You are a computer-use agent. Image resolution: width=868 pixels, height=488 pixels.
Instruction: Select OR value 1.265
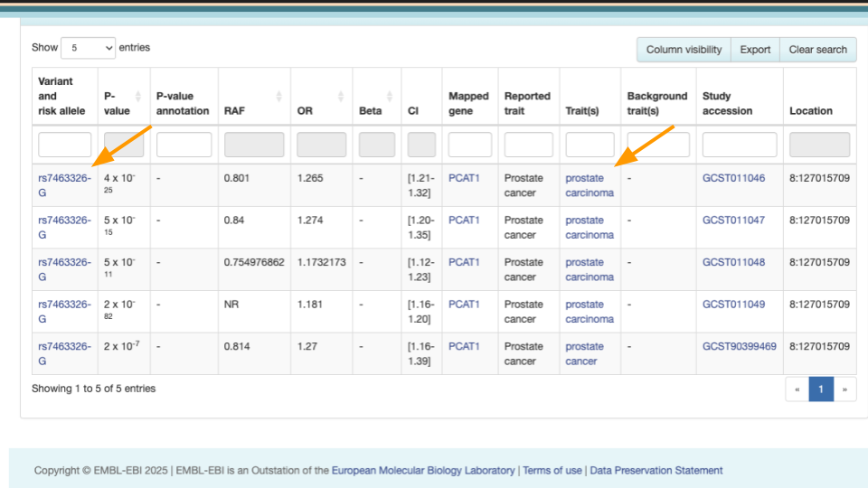310,178
